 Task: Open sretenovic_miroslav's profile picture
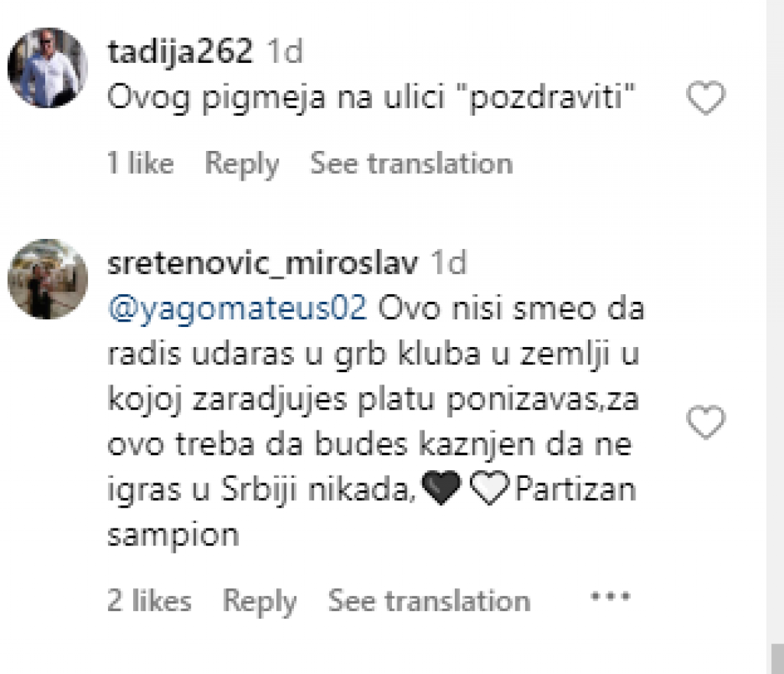[47, 279]
